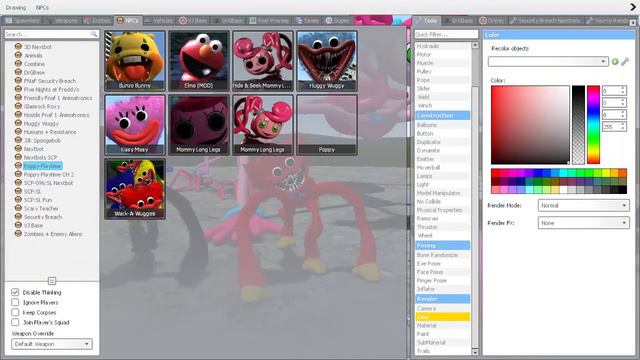Select the Camera tool
640x360 pixels.
[x=443, y=309]
